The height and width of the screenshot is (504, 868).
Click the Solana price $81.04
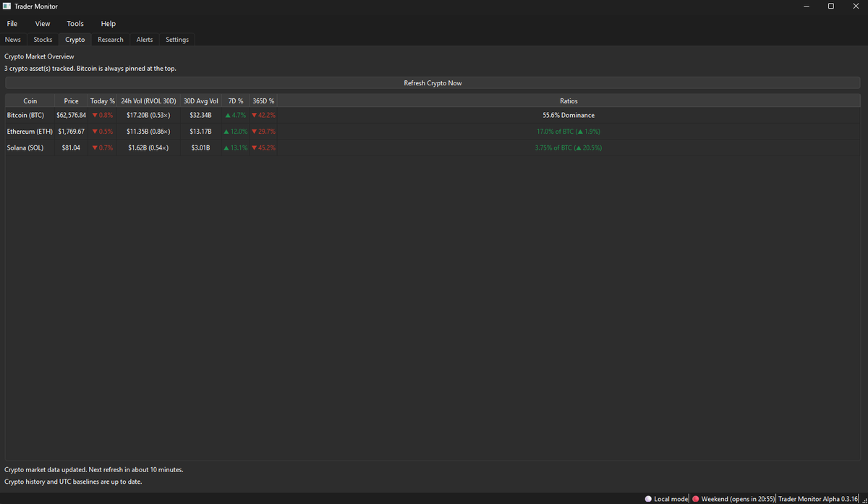[x=71, y=148]
